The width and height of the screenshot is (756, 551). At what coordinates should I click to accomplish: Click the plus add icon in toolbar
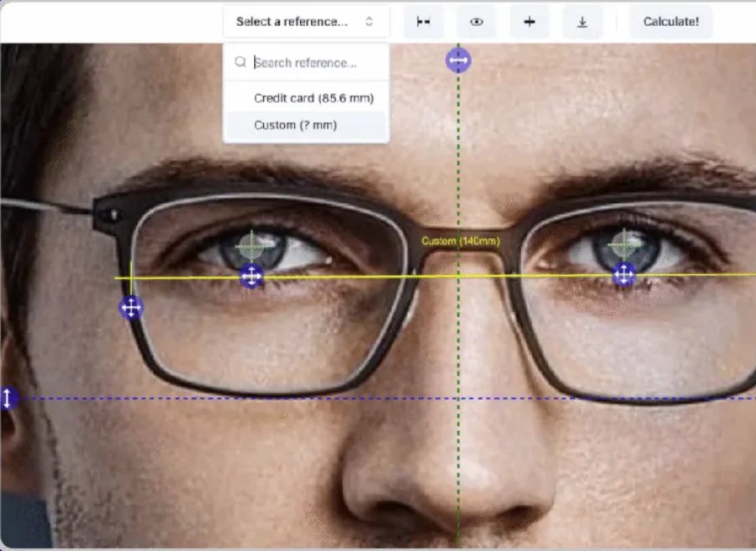[530, 22]
